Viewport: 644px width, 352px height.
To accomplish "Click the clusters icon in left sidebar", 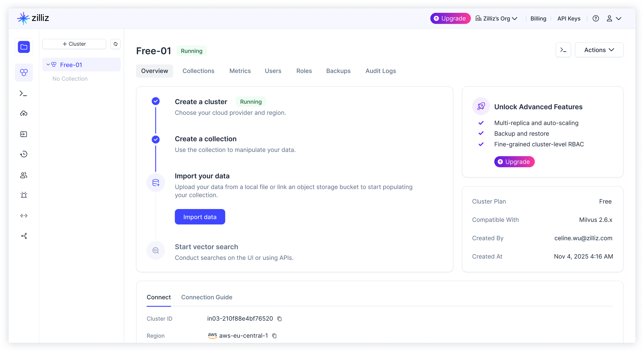I will coord(24,72).
